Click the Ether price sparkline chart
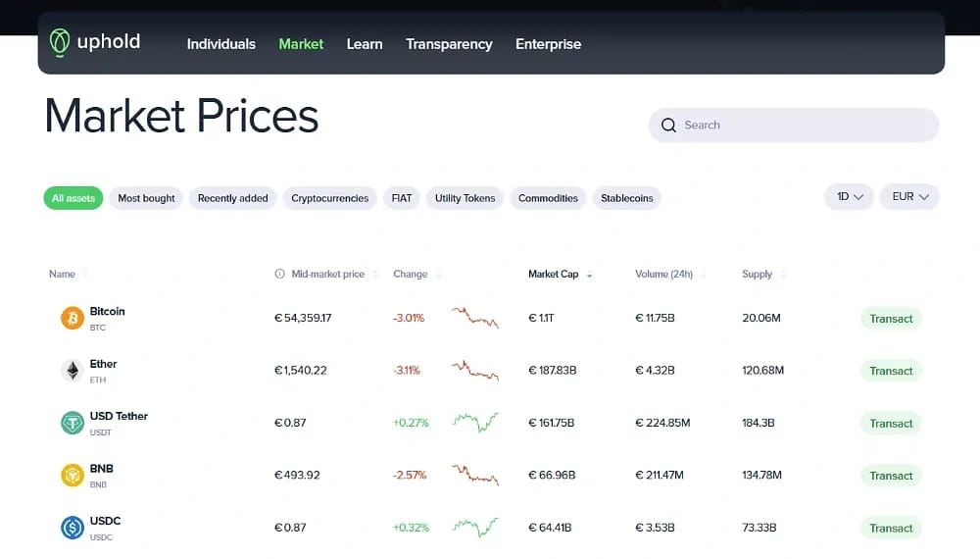Viewport: 980px width, 559px height. coord(475,370)
